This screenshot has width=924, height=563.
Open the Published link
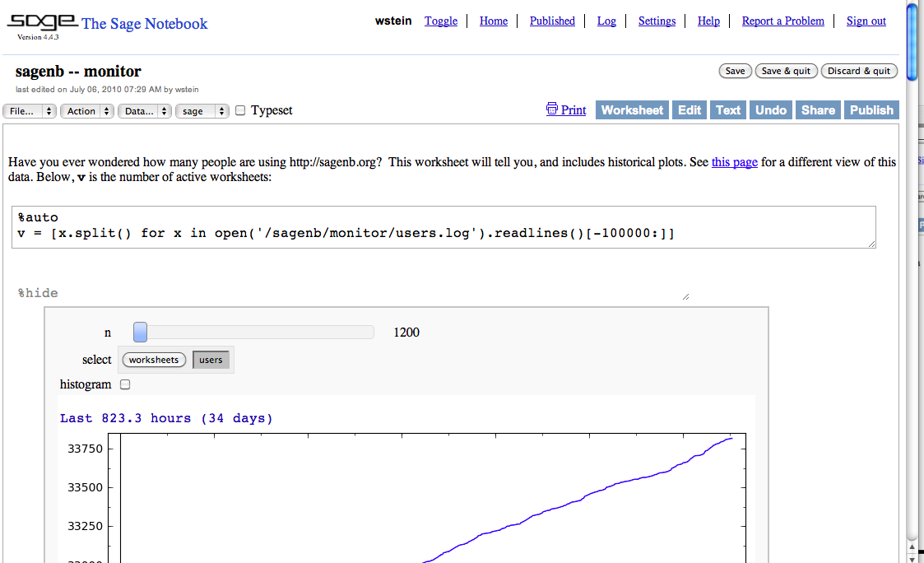pyautogui.click(x=552, y=21)
